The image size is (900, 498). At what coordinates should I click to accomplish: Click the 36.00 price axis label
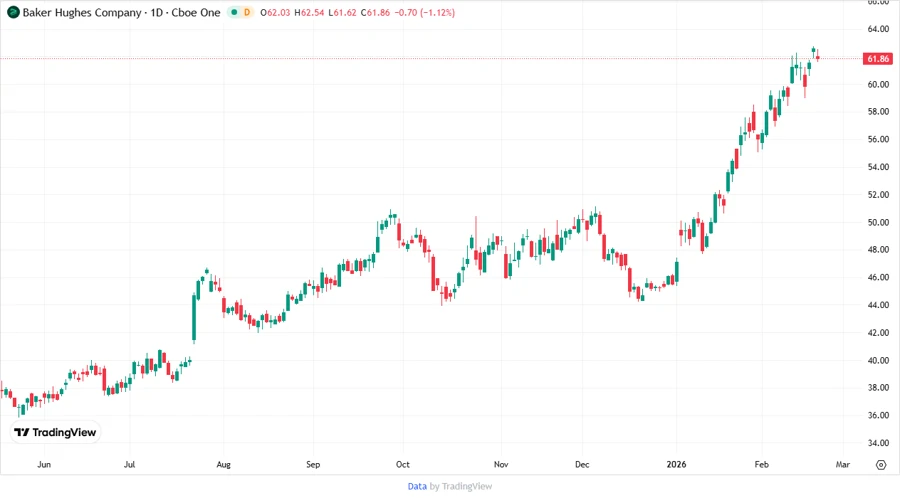[878, 415]
